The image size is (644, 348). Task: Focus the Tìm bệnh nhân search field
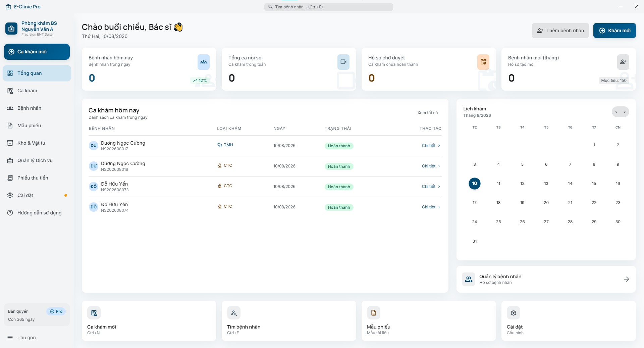click(x=329, y=7)
